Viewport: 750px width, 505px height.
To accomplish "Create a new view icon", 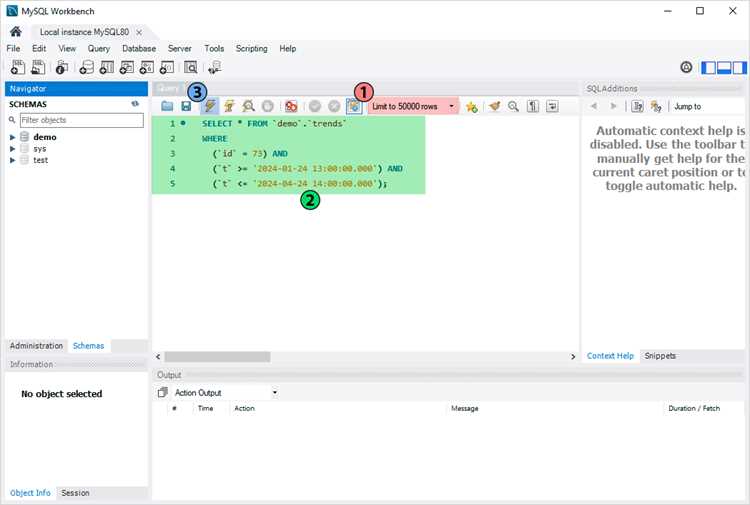I will pos(127,67).
